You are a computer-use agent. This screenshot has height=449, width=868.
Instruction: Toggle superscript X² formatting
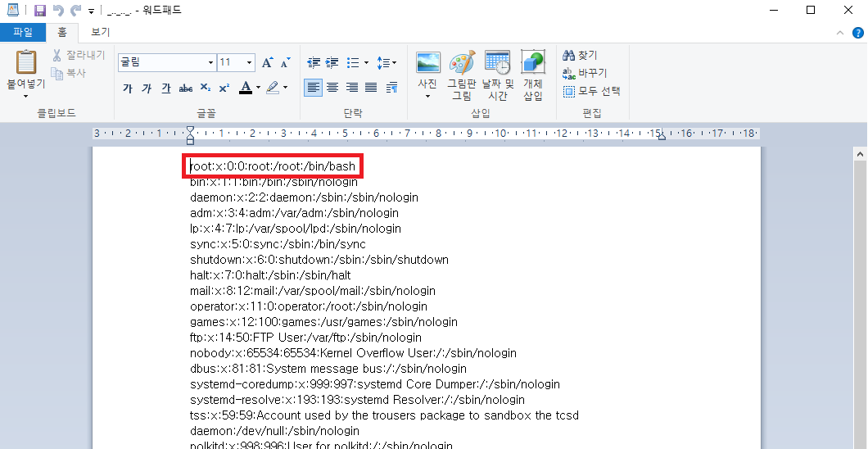pos(224,88)
